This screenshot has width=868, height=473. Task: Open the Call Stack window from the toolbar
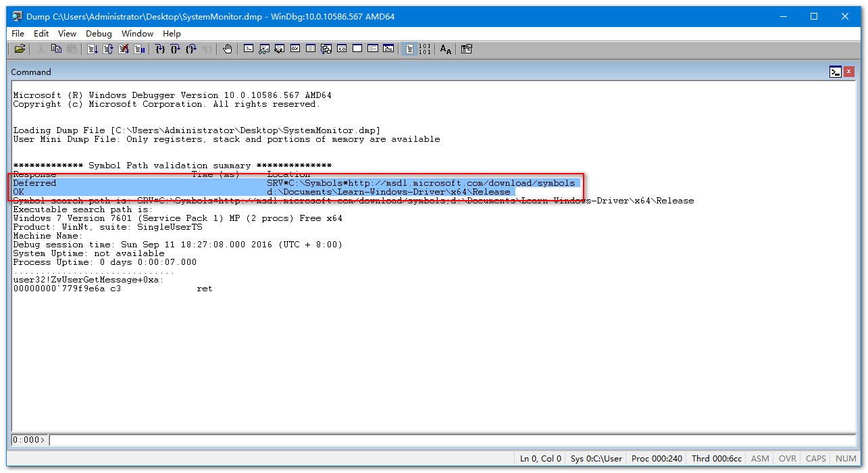pyautogui.click(x=326, y=49)
